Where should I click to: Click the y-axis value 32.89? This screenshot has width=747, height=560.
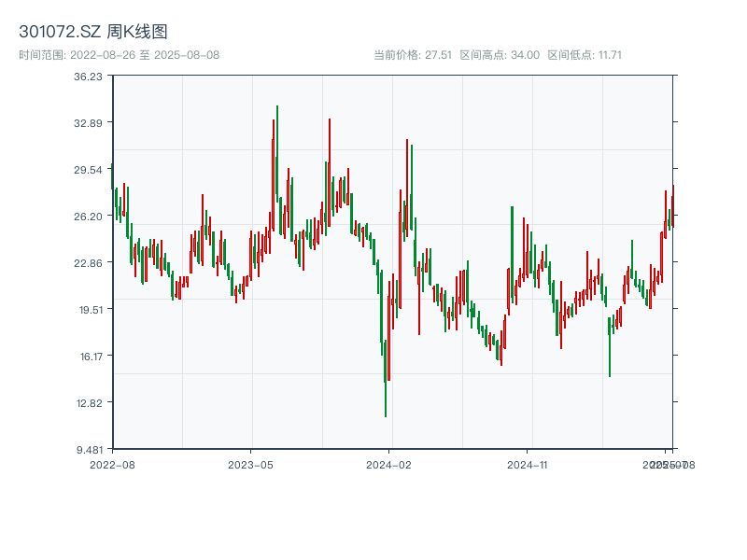(x=88, y=123)
